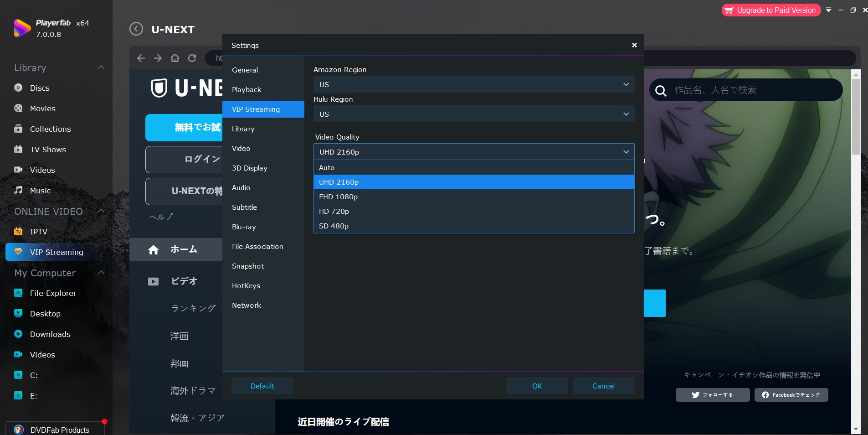This screenshot has width=868, height=435.
Task: Open the Audio settings tab
Action: click(263, 187)
